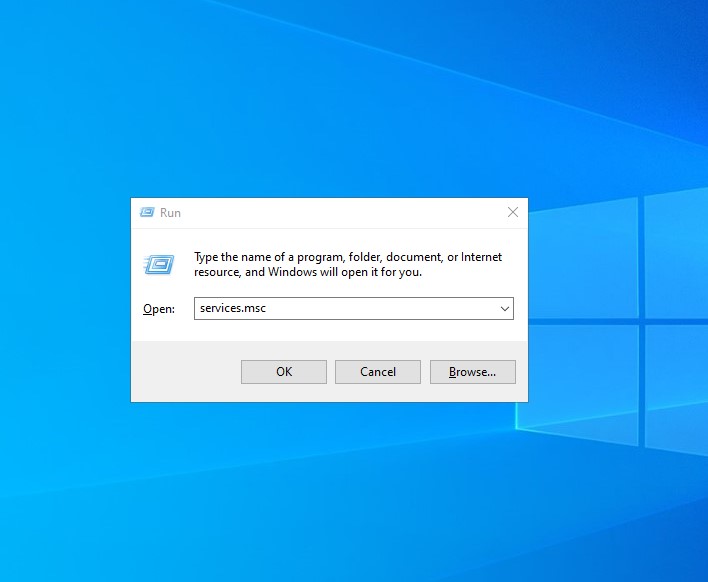
Task: Click the "services.msc" text in the field
Action: [233, 309]
